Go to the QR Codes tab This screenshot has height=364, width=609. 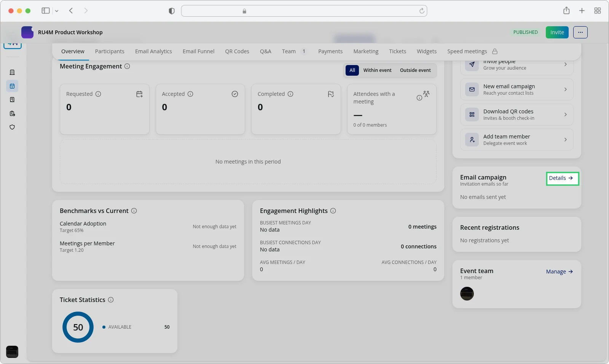point(237,51)
